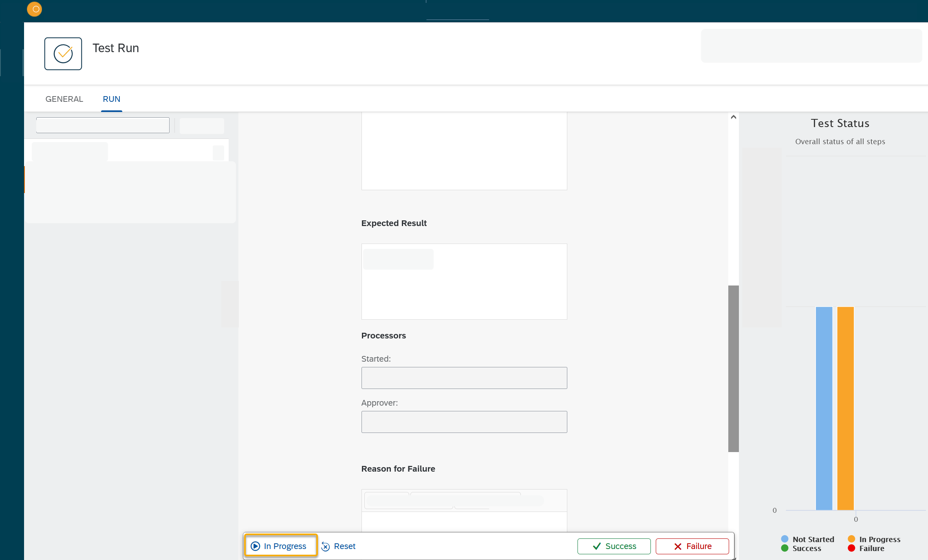Click inside the Expected Result text box

(x=464, y=281)
